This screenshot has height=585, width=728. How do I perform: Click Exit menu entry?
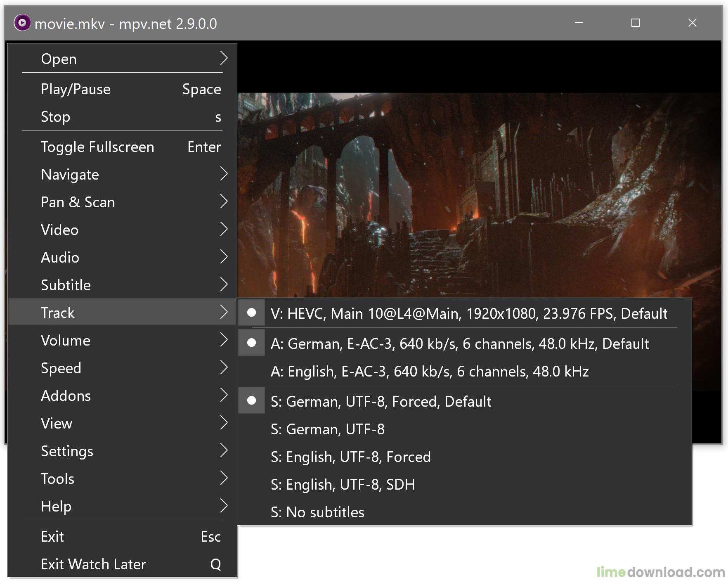pyautogui.click(x=122, y=536)
